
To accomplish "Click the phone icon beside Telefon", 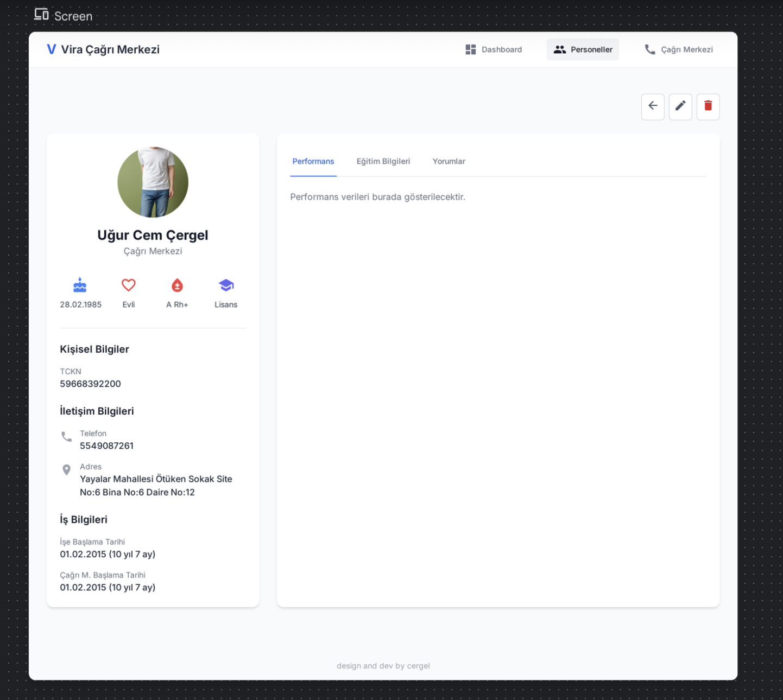I will coord(66,437).
